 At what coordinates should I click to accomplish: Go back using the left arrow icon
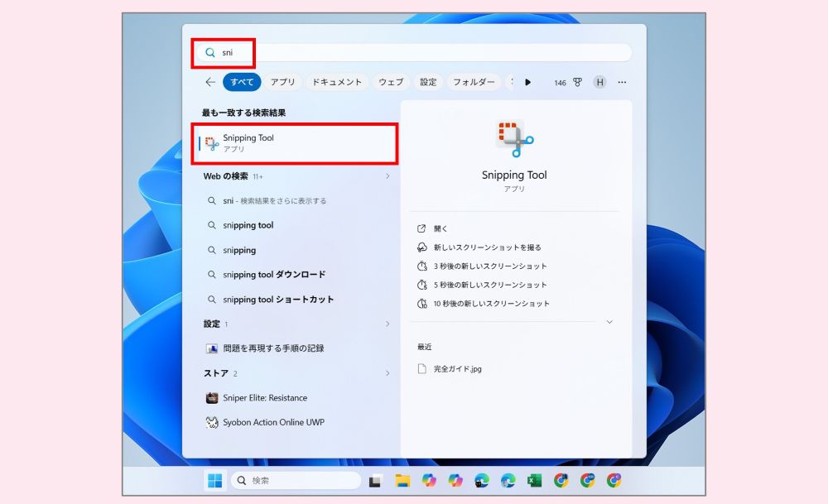(210, 82)
